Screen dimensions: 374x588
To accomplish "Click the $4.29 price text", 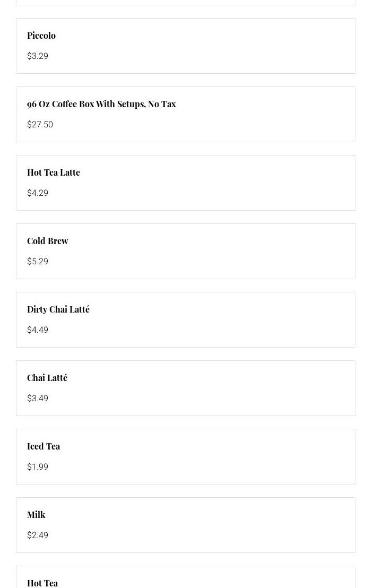I will (38, 193).
